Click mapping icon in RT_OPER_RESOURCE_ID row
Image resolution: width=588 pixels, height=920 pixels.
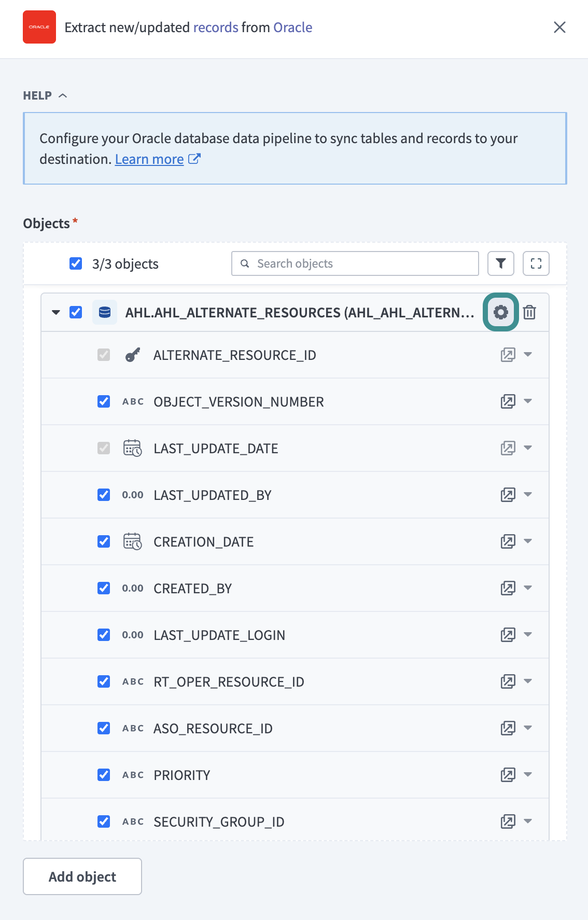pyautogui.click(x=508, y=681)
